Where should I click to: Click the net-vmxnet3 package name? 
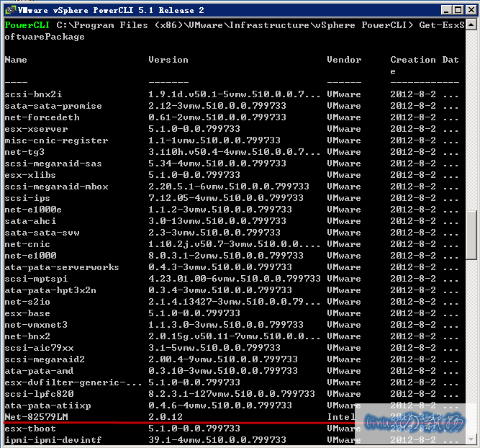coord(36,325)
